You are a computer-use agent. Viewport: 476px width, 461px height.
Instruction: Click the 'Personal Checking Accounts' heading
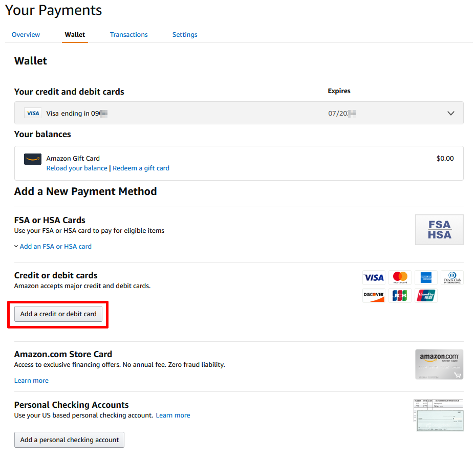click(x=71, y=405)
